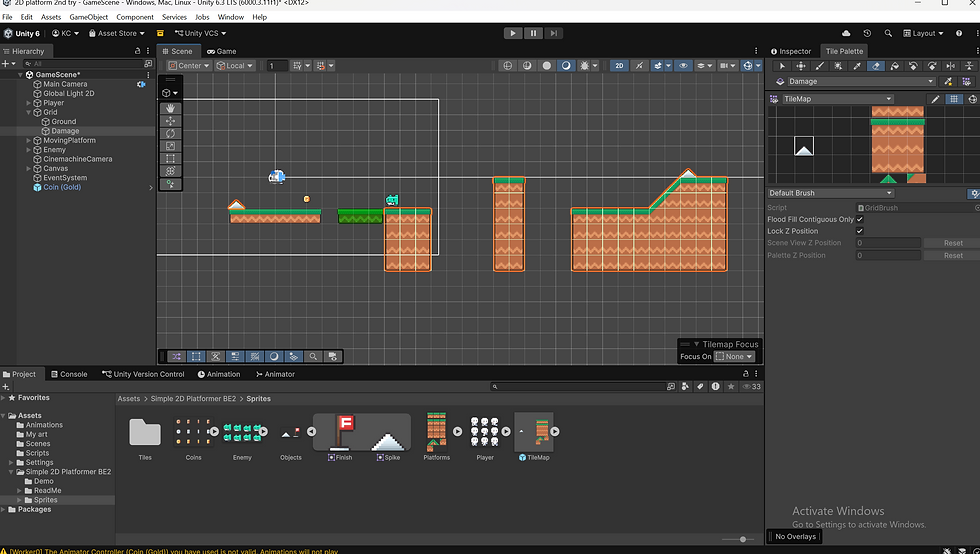Viewport: 980px width, 554px height.
Task: Uncheck Lock Z Position checkbox
Action: point(860,231)
